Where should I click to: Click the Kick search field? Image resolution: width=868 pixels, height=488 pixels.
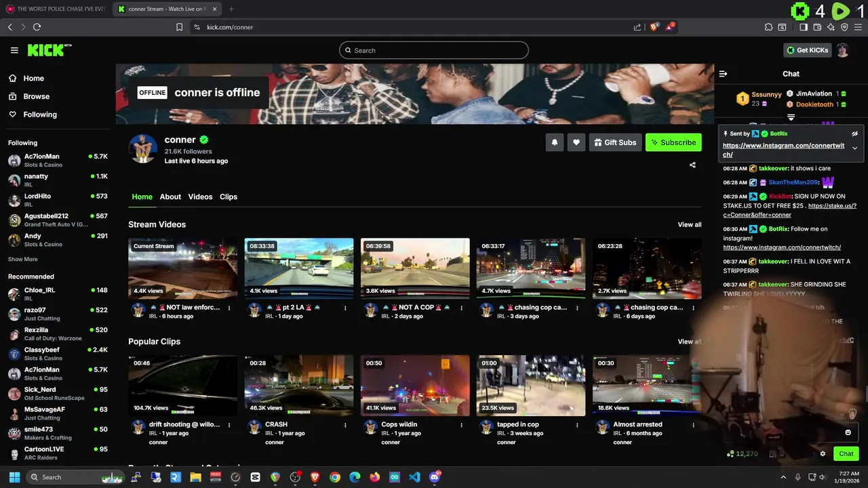click(434, 50)
